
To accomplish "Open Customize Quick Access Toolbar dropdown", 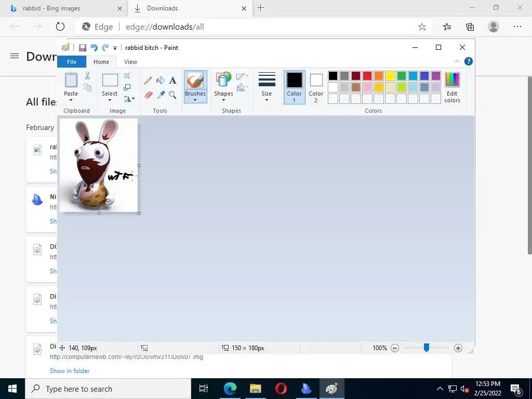I will 115,48.
